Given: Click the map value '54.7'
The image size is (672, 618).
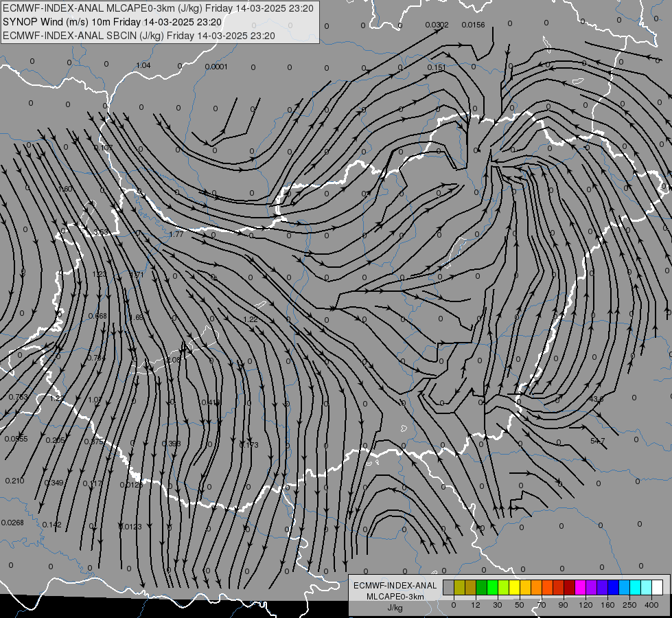Looking at the screenshot, I should (x=597, y=441).
